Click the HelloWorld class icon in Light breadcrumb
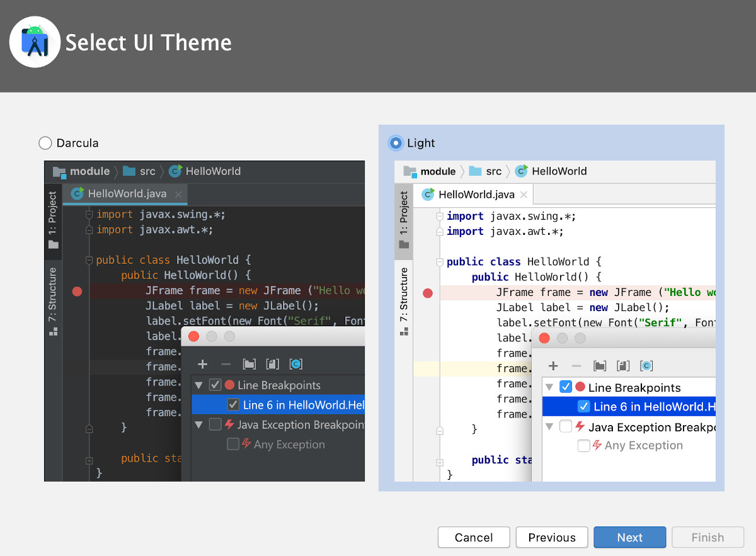 (521, 171)
